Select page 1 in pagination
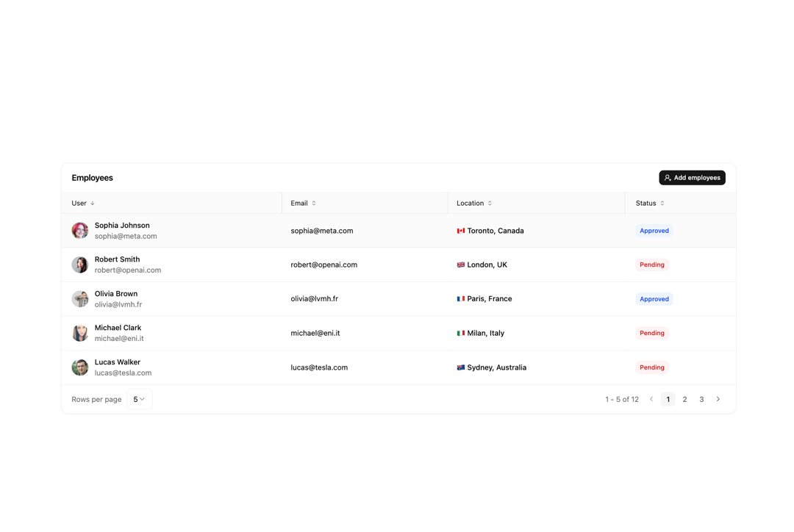Viewport: 794px width, 532px height. pos(668,400)
